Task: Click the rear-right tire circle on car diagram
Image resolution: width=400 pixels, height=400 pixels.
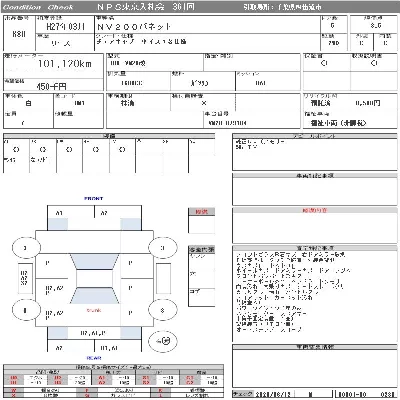Action: point(162,310)
